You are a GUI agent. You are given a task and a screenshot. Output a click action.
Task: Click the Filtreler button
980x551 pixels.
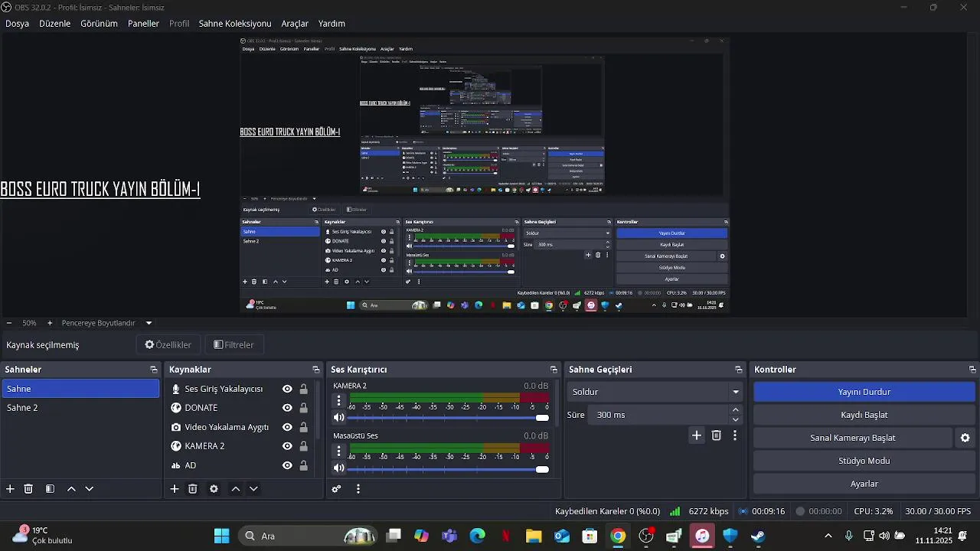234,344
